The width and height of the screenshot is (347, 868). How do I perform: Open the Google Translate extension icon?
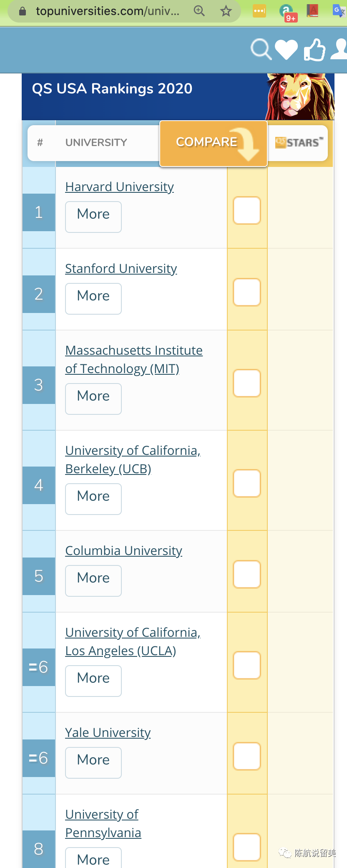point(338,11)
